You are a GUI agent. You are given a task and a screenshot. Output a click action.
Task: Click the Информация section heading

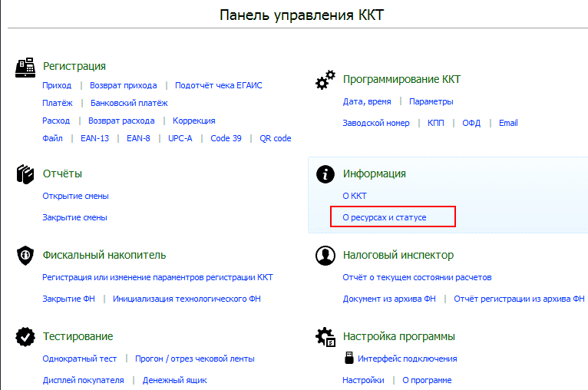[x=375, y=174]
